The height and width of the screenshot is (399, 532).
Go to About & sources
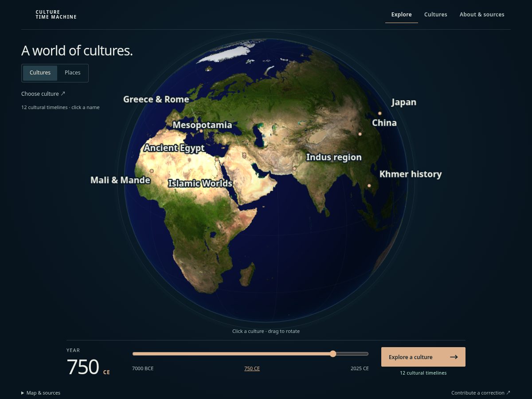(x=482, y=15)
